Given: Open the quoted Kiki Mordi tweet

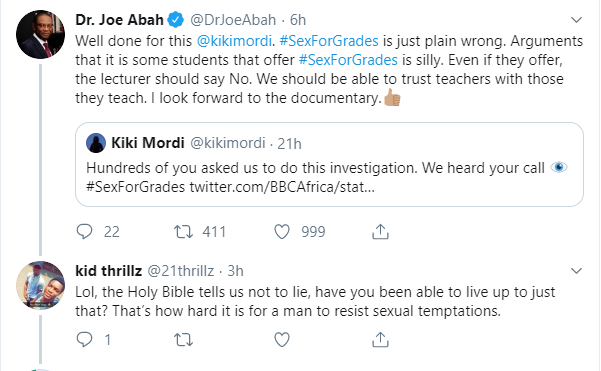Looking at the screenshot, I should coord(329,164).
